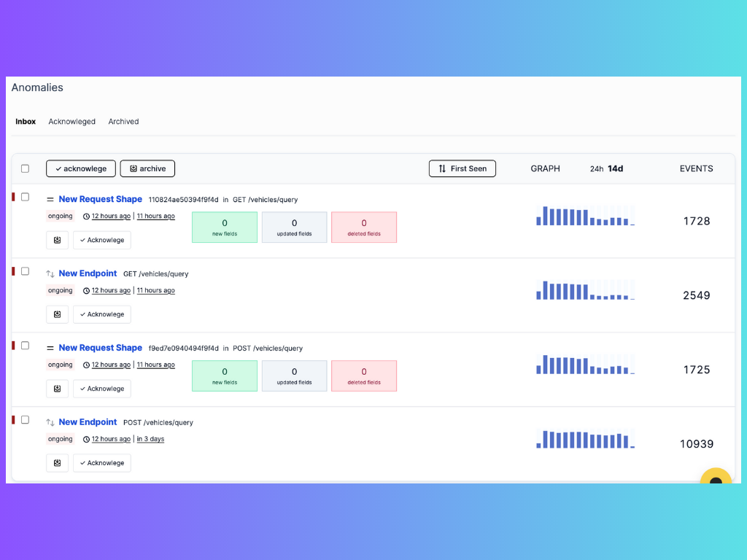Click the request shape icon beside New Request Shape
The height and width of the screenshot is (560, 747).
coord(48,198)
